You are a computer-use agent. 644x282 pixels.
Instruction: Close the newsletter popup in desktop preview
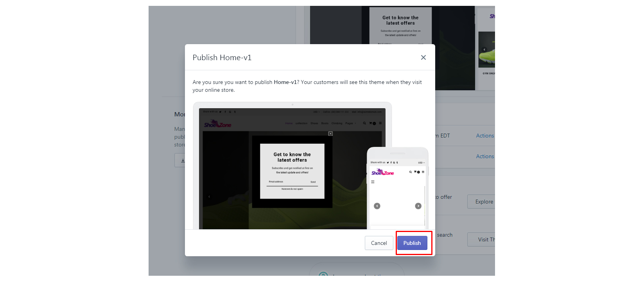[x=330, y=134]
